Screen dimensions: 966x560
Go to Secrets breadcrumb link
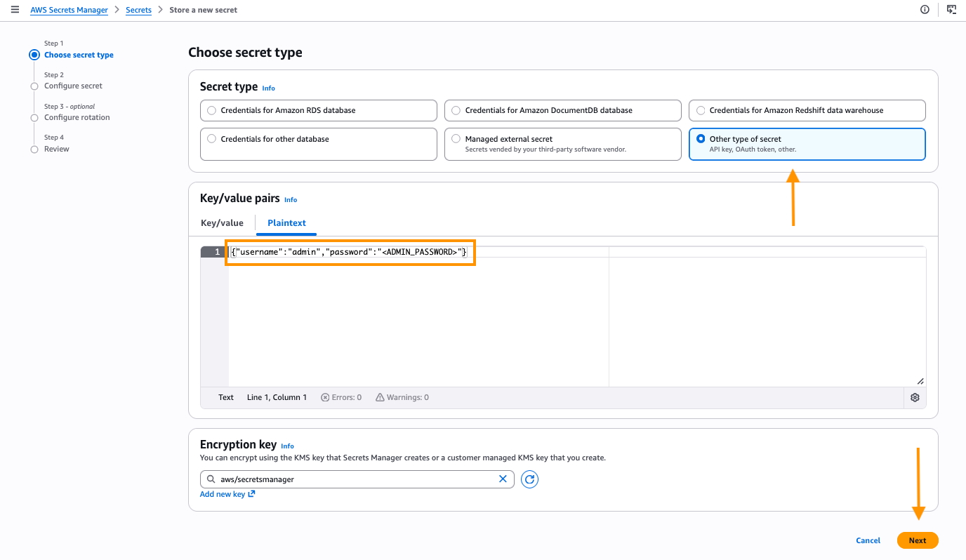(138, 10)
